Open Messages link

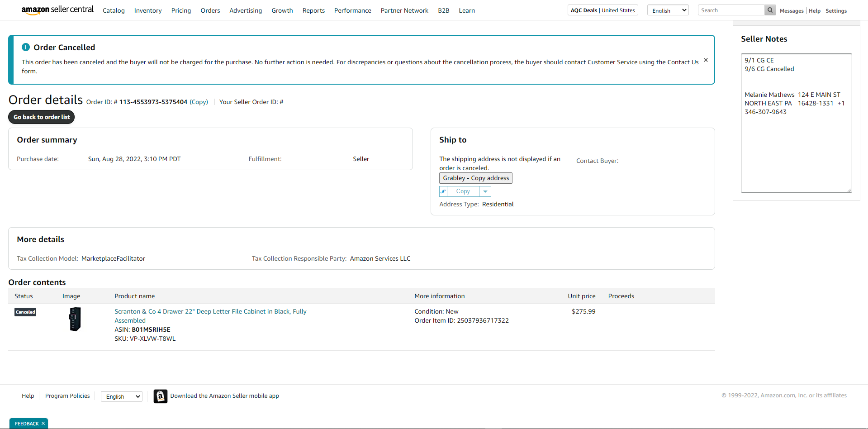(792, 11)
